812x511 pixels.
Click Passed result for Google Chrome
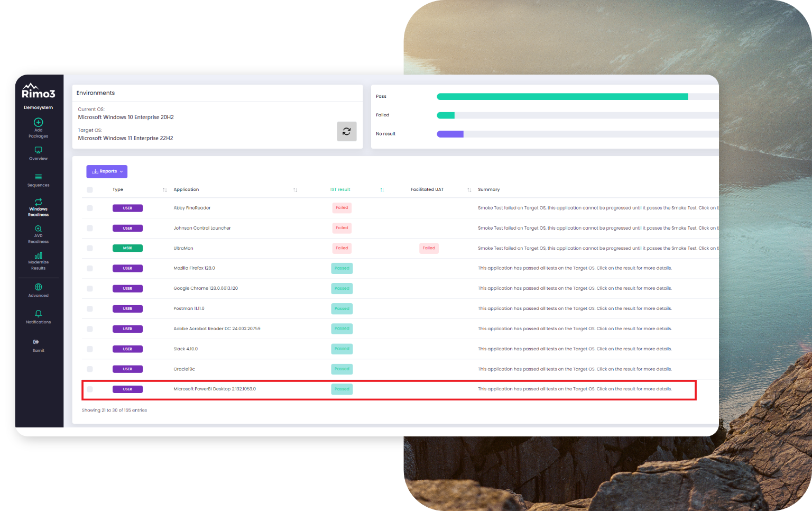click(342, 288)
